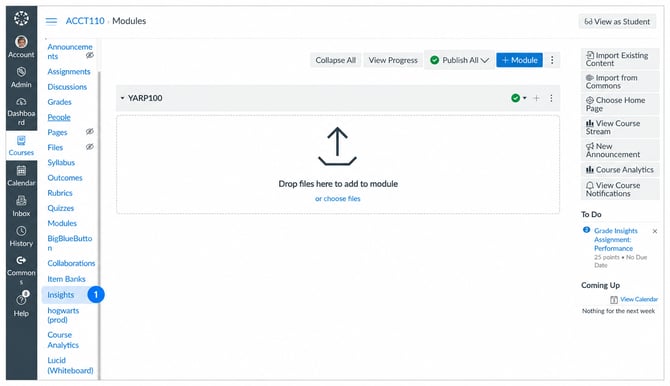Open the Calendar icon in global navigation
Viewport: 670px width, 386px height.
(21, 171)
